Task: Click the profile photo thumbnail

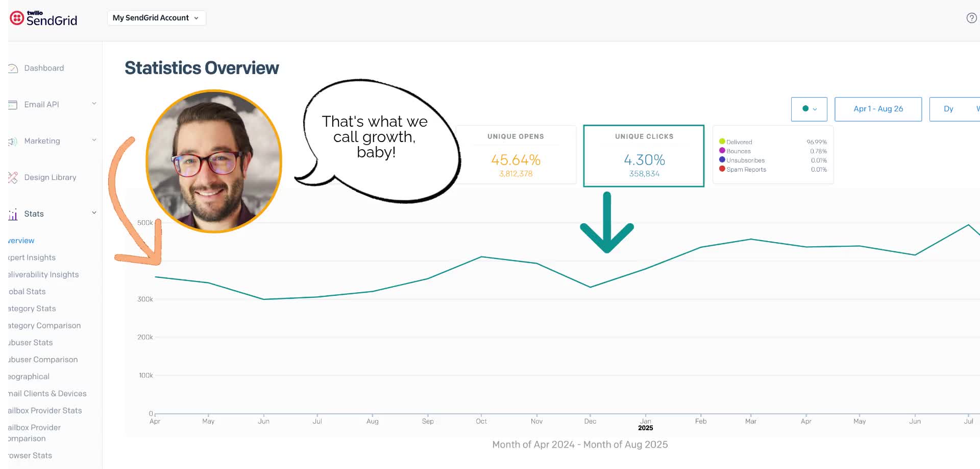Action: [x=214, y=161]
